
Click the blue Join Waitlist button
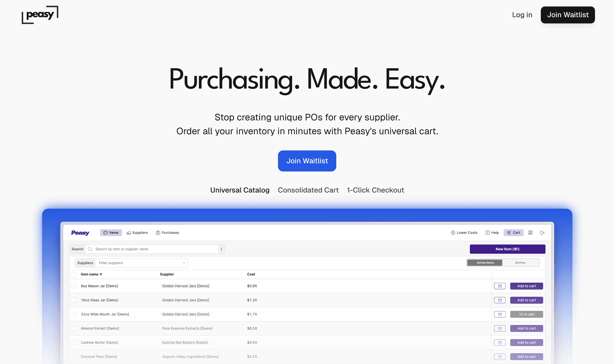(307, 161)
